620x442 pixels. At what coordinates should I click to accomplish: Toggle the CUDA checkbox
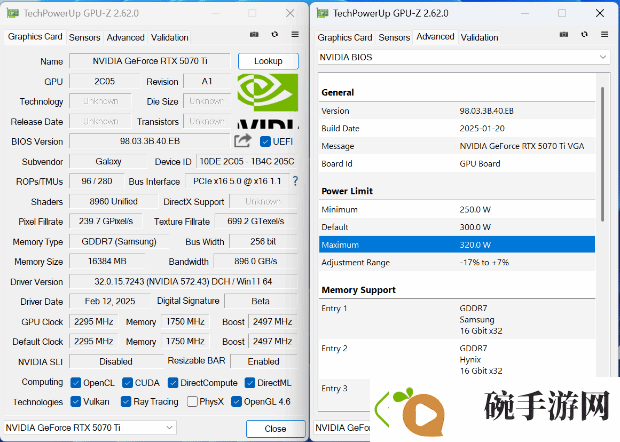click(x=127, y=383)
